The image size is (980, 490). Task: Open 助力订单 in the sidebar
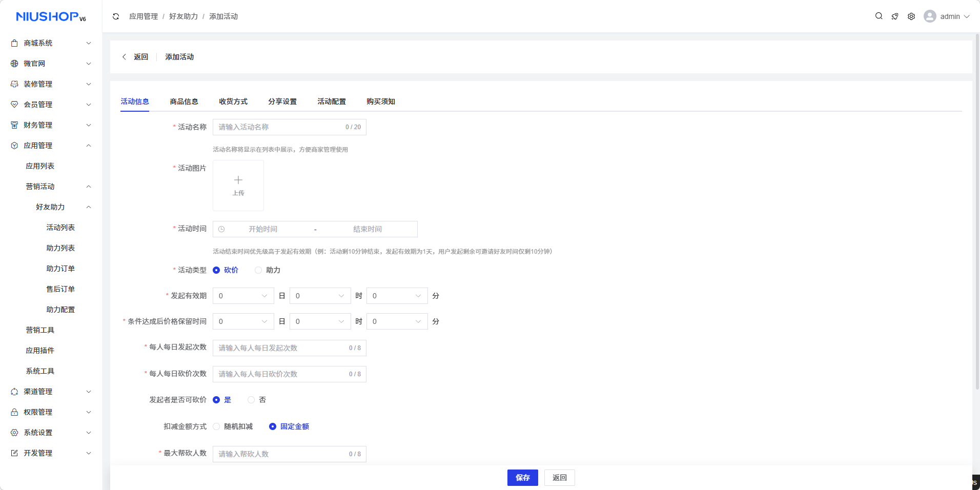tap(60, 269)
